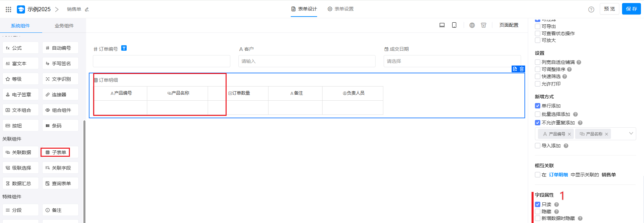This screenshot has height=223, width=644.
Task: Copy the selected 订单明细 subform
Action: pos(515,69)
